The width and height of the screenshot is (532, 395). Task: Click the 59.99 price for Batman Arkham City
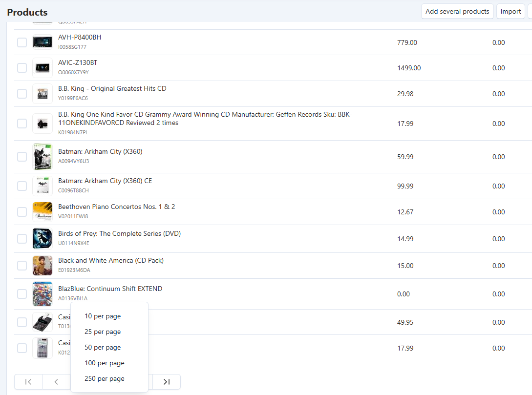[x=405, y=157]
